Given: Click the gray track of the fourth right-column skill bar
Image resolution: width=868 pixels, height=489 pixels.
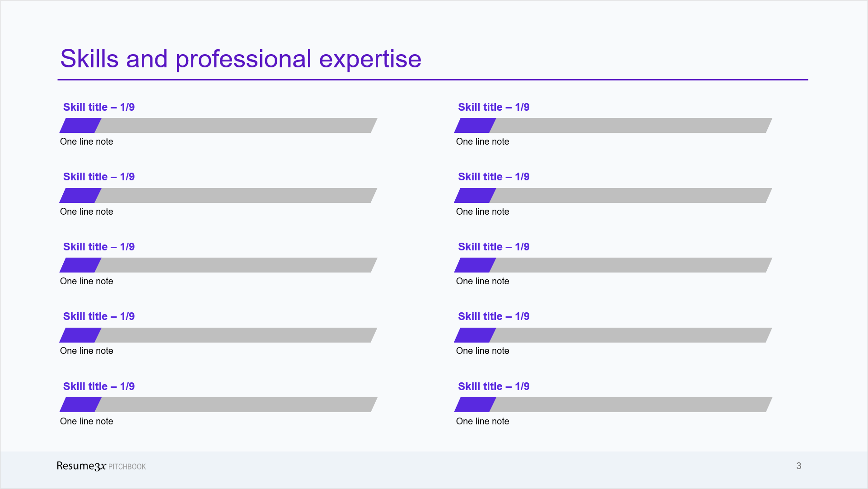Looking at the screenshot, I should [x=632, y=335].
